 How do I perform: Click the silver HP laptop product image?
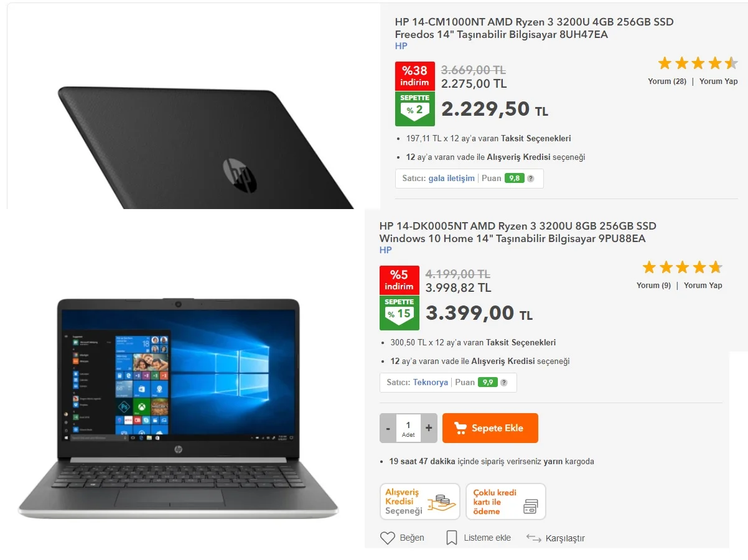pyautogui.click(x=179, y=408)
